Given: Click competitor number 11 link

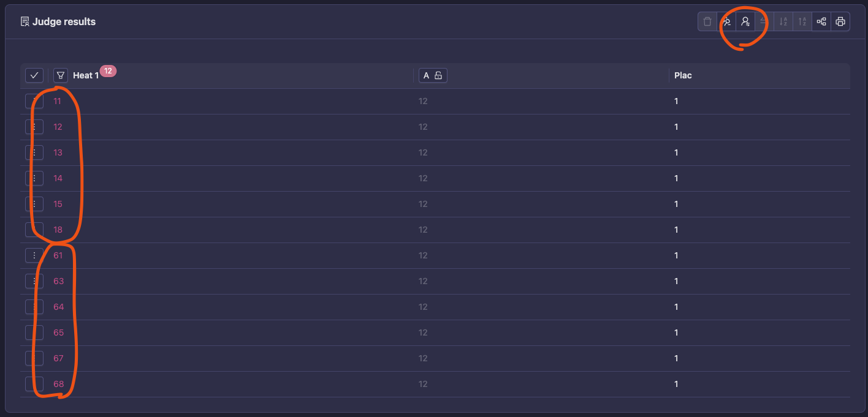Looking at the screenshot, I should (x=57, y=101).
